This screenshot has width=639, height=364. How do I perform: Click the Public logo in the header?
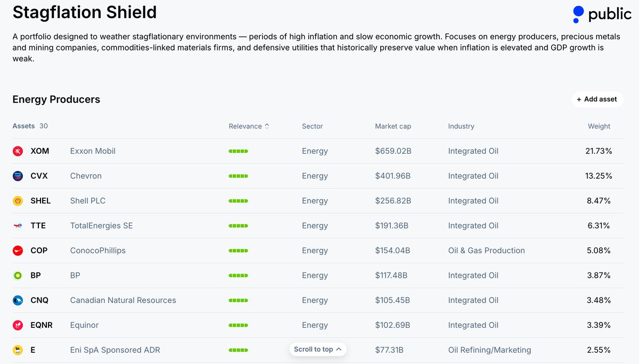coord(602,14)
